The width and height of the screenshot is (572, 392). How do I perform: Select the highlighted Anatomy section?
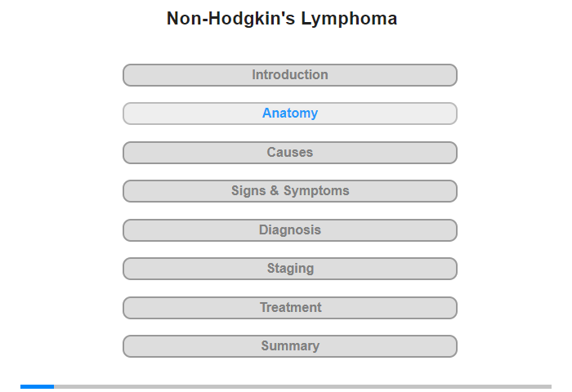(x=289, y=114)
